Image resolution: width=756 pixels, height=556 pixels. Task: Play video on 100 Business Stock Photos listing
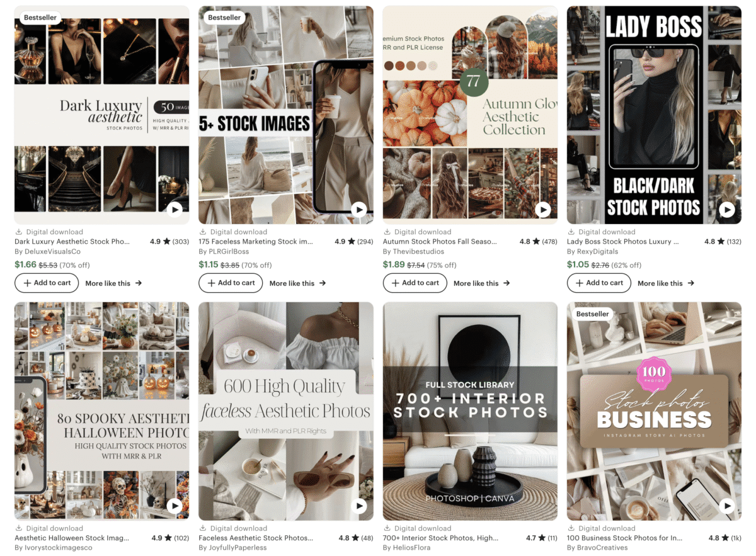727,506
